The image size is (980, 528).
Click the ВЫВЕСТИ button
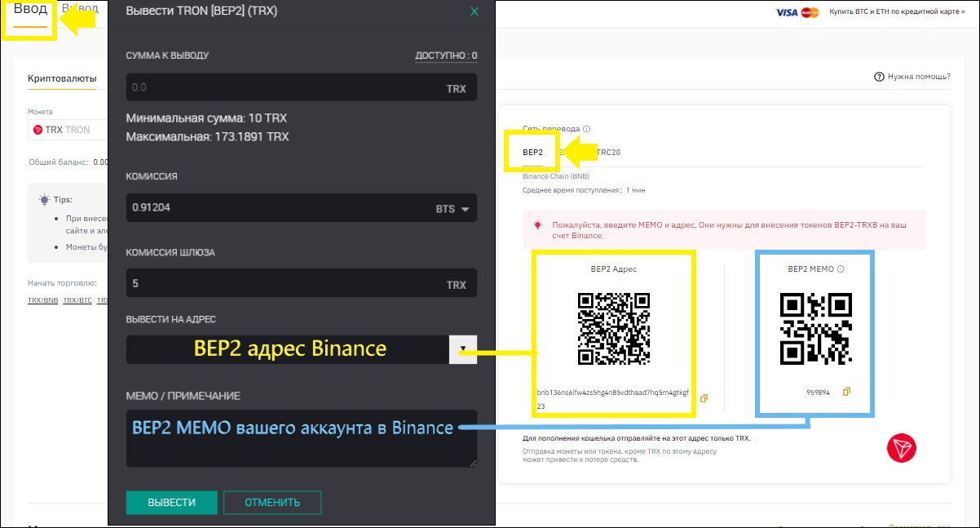(x=172, y=503)
